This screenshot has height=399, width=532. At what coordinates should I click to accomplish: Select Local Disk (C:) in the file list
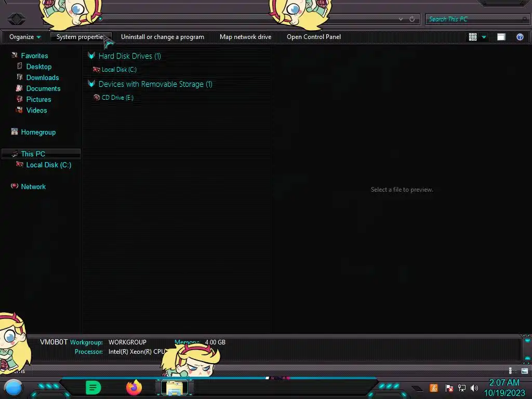tap(119, 69)
